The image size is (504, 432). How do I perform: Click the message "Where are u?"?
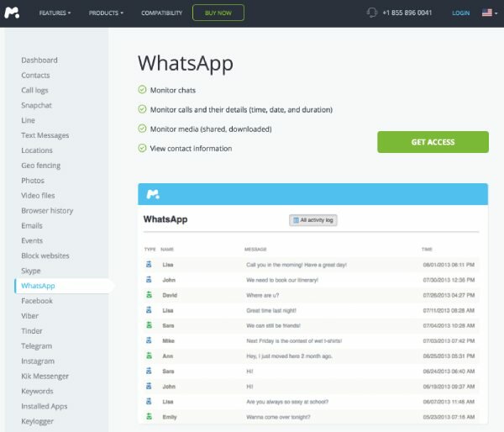coord(262,295)
